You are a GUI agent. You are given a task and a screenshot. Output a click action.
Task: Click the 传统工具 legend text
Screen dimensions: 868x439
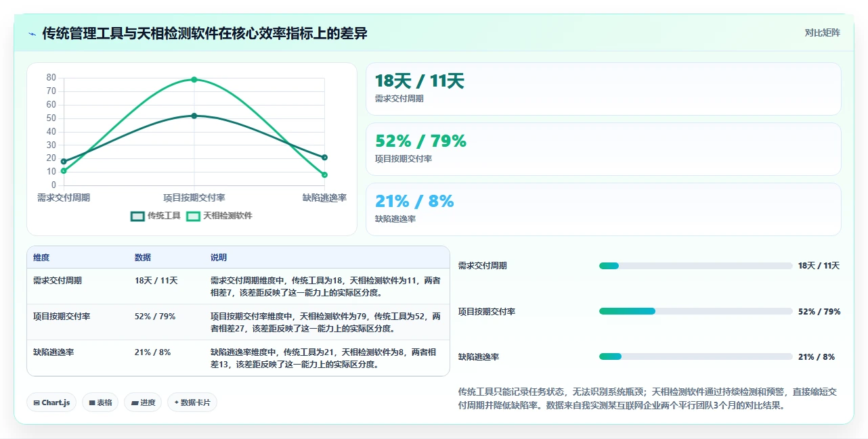(164, 216)
